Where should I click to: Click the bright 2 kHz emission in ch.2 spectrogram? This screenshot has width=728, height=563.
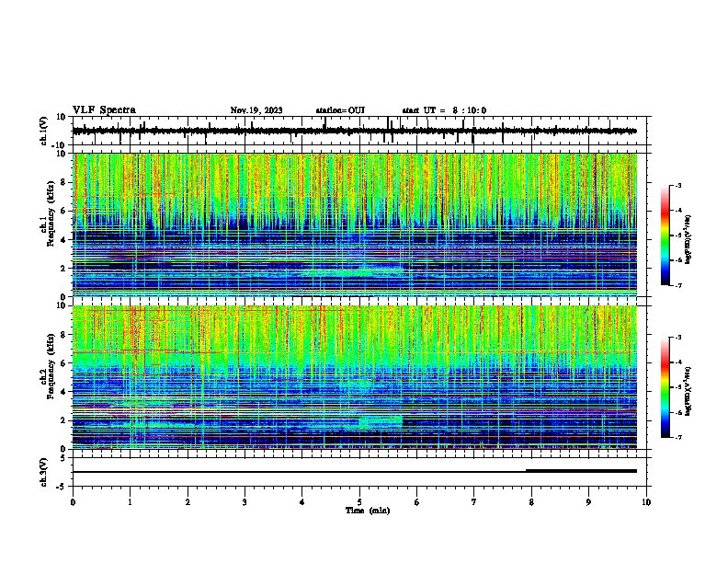click(x=381, y=421)
